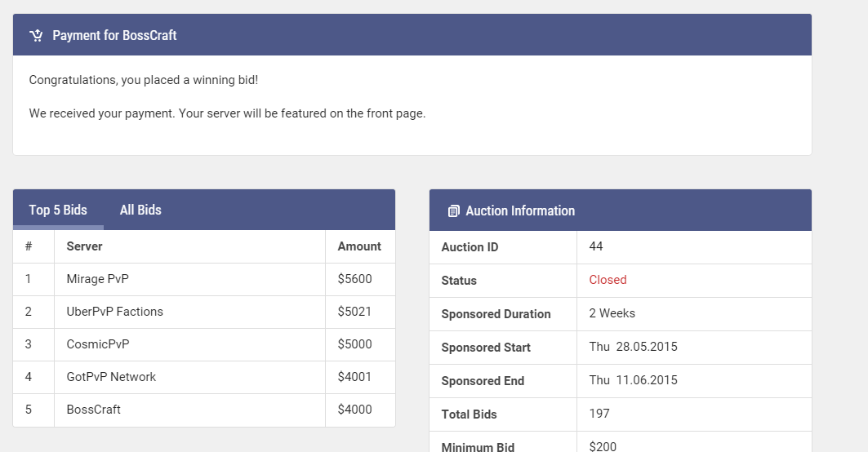Click the $5600 bid amount
This screenshot has width=868, height=452.
[x=354, y=279]
